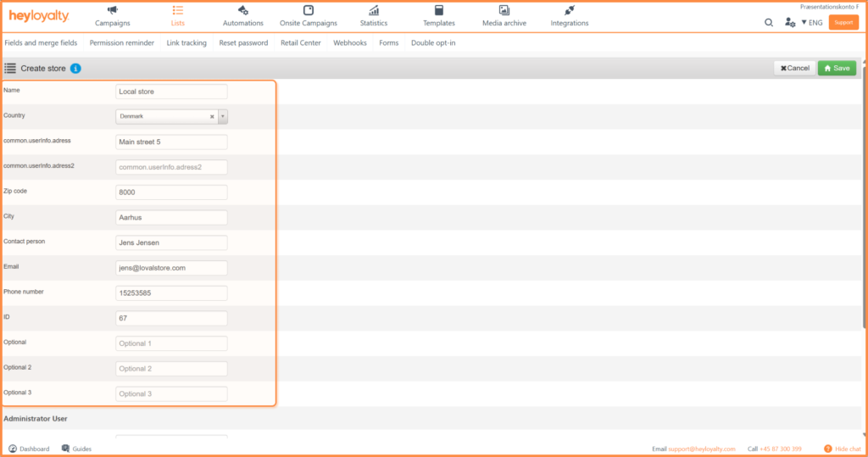Click the Automations gears icon
The width and height of the screenshot is (868, 457).
click(243, 10)
